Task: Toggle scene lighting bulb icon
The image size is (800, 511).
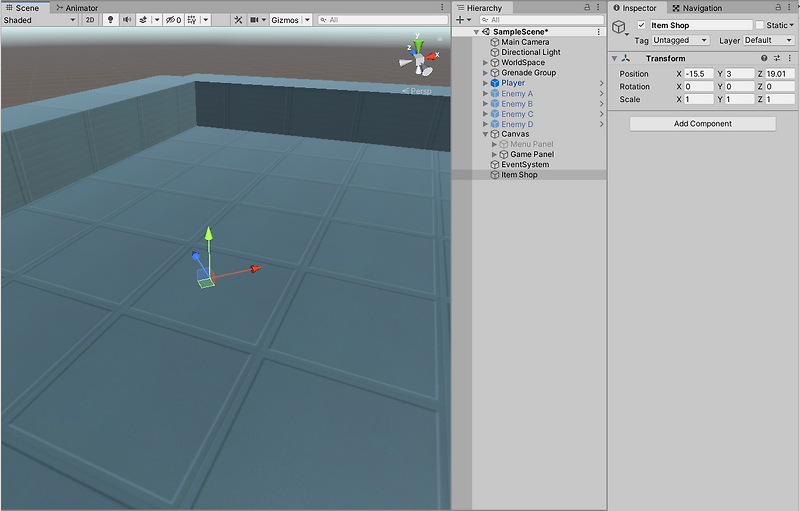Action: click(110, 20)
